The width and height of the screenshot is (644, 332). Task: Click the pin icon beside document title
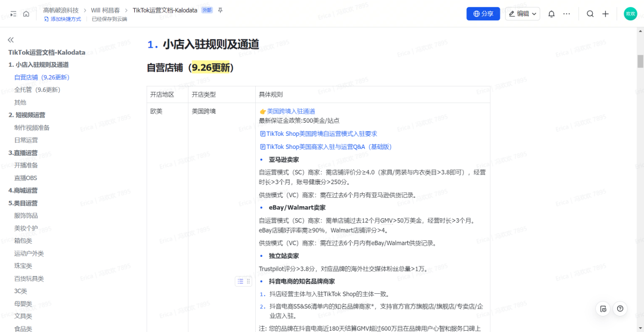[x=220, y=10]
